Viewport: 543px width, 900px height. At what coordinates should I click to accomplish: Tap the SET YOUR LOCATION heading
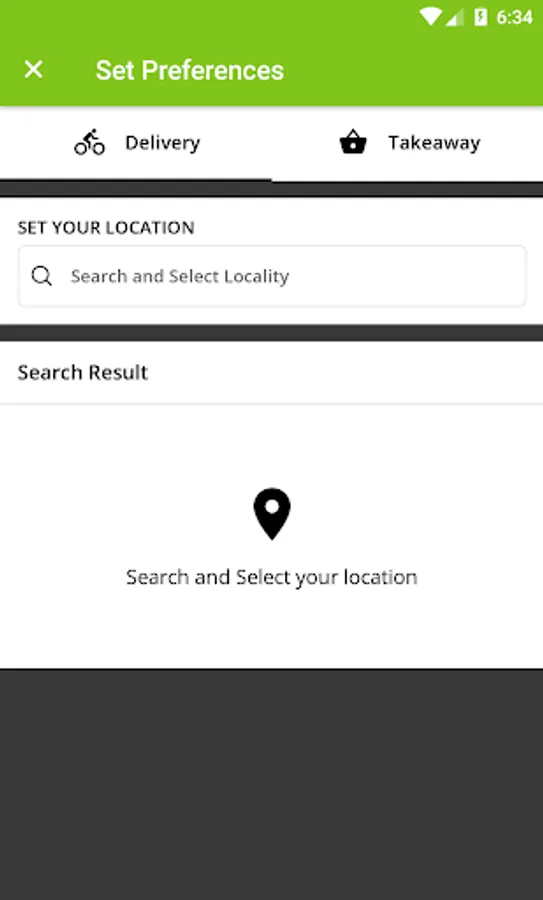106,227
